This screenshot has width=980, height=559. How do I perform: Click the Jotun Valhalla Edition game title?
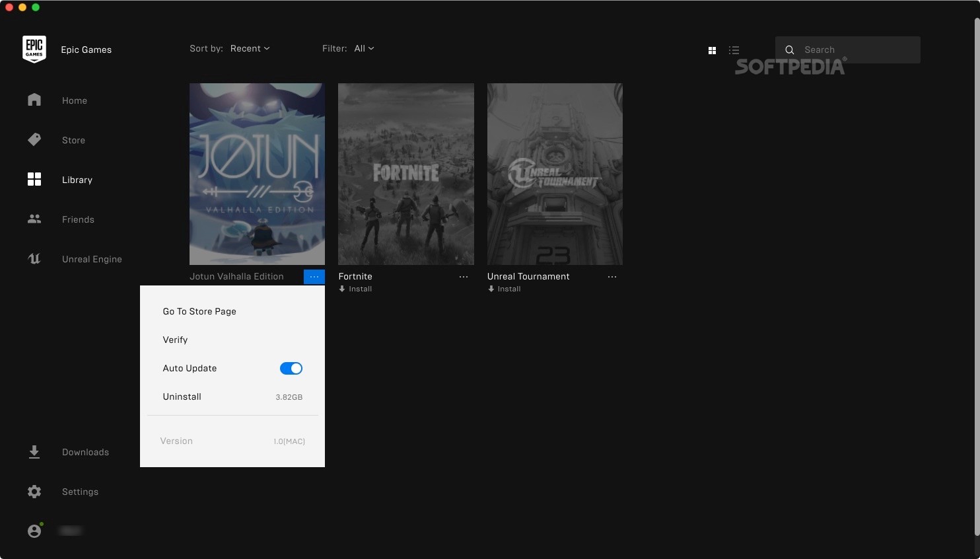pyautogui.click(x=236, y=276)
